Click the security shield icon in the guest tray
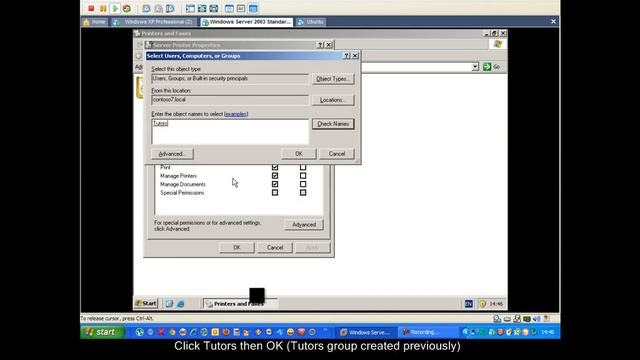Image resolution: width=640 pixels, height=360 pixels. (482, 304)
